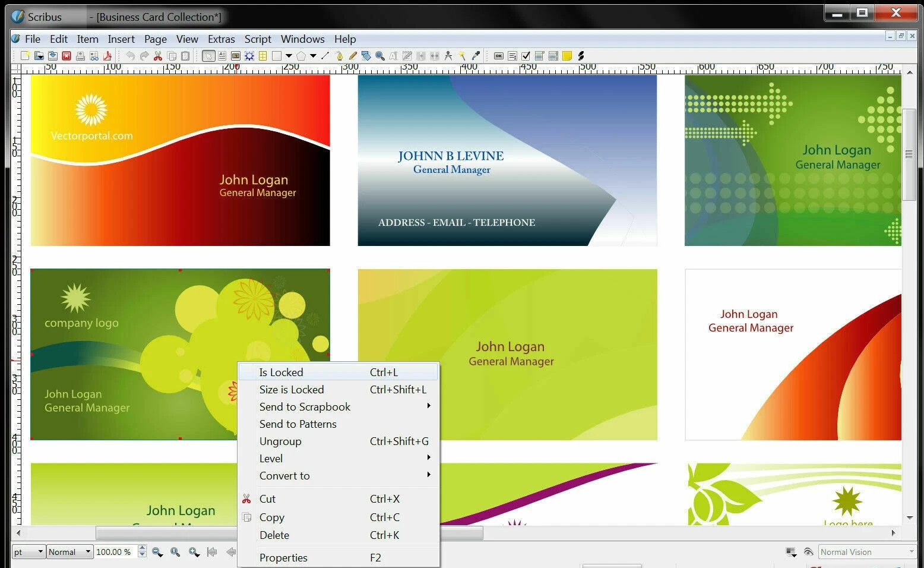The width and height of the screenshot is (924, 568).
Task: Toggle Size is Locked option
Action: pyautogui.click(x=338, y=390)
